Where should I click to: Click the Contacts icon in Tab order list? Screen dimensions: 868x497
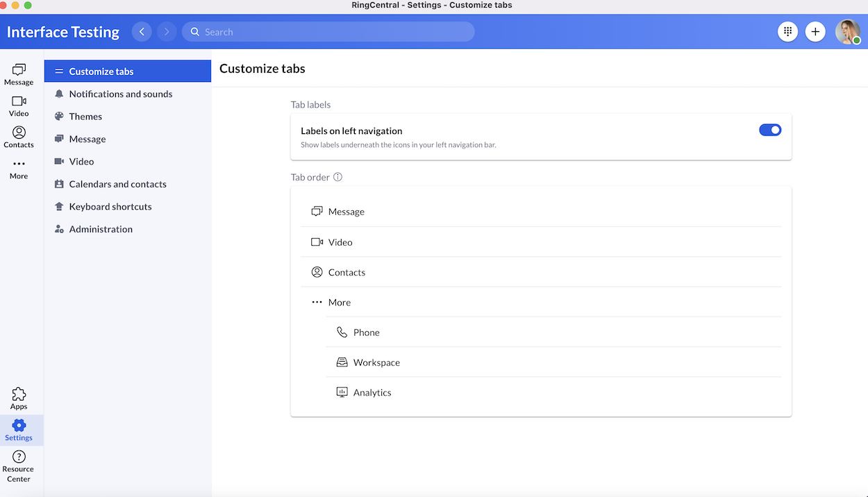(x=317, y=272)
